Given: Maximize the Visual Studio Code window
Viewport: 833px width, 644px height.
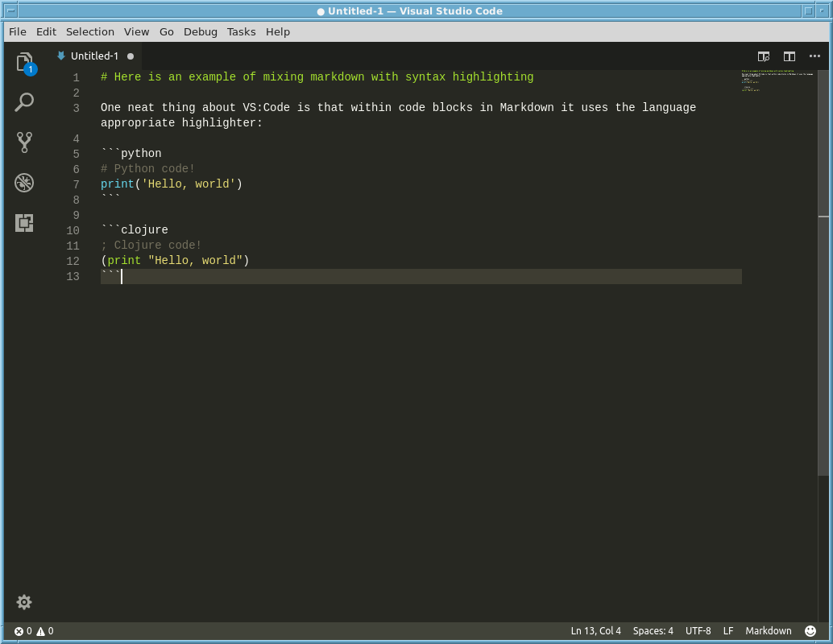Looking at the screenshot, I should pyautogui.click(x=808, y=10).
